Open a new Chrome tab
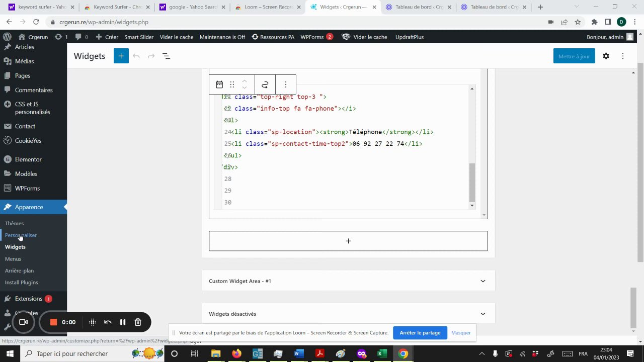644x362 pixels. tap(540, 7)
